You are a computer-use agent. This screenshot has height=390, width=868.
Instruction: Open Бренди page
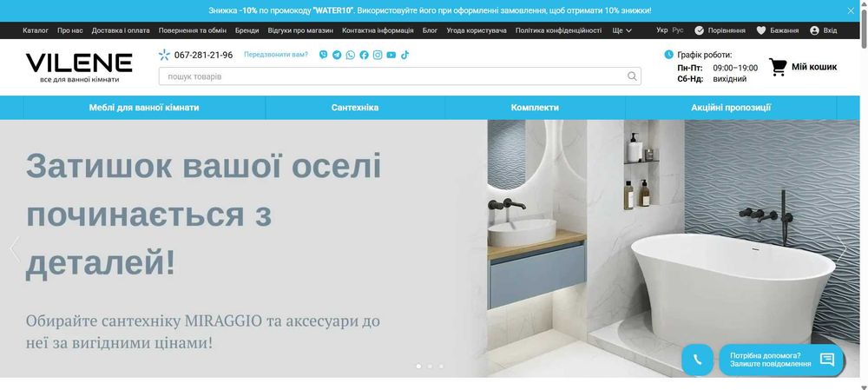point(247,30)
